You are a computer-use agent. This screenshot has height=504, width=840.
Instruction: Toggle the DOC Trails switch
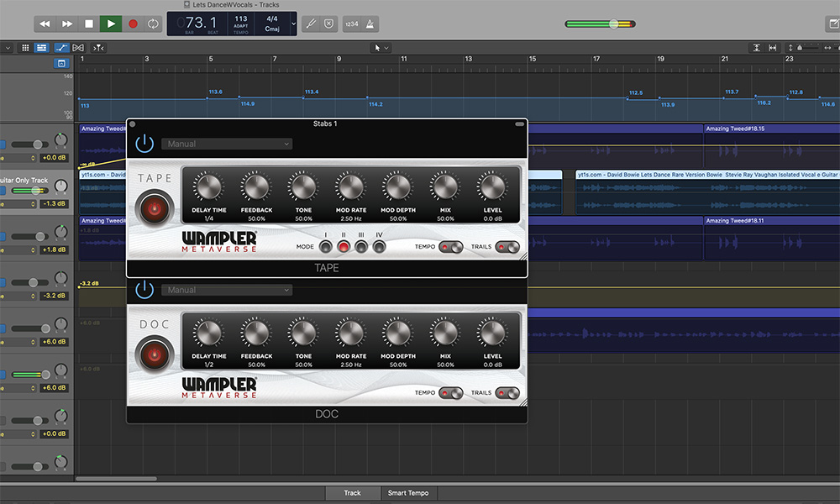(507, 393)
